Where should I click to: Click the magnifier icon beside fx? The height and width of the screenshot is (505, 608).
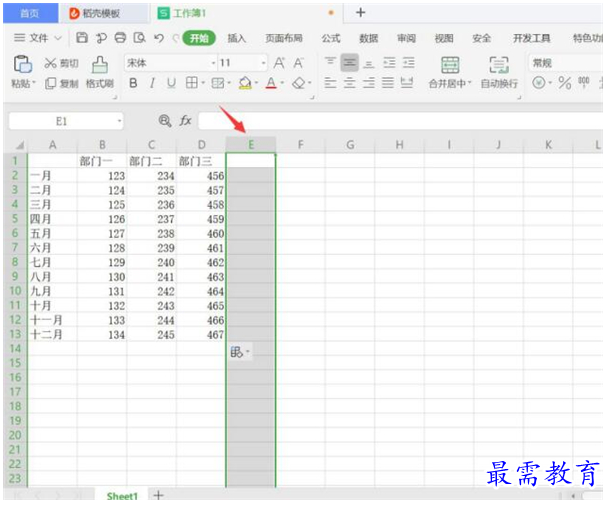point(165,121)
